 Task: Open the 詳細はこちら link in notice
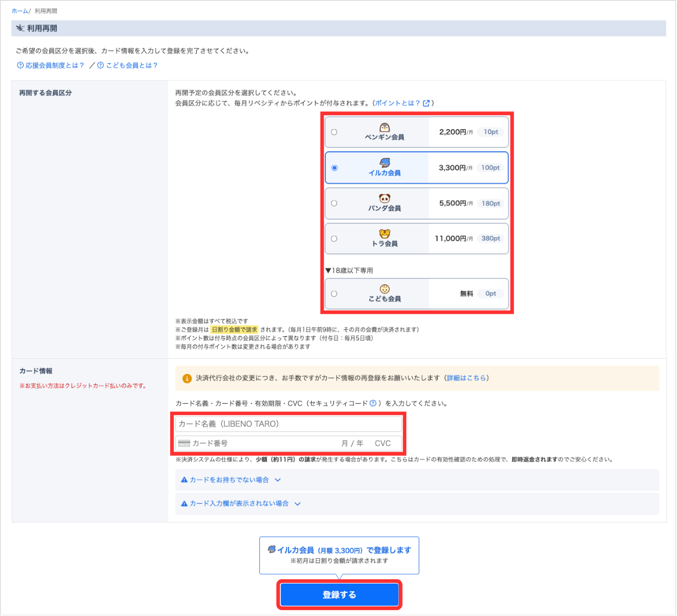(466, 378)
